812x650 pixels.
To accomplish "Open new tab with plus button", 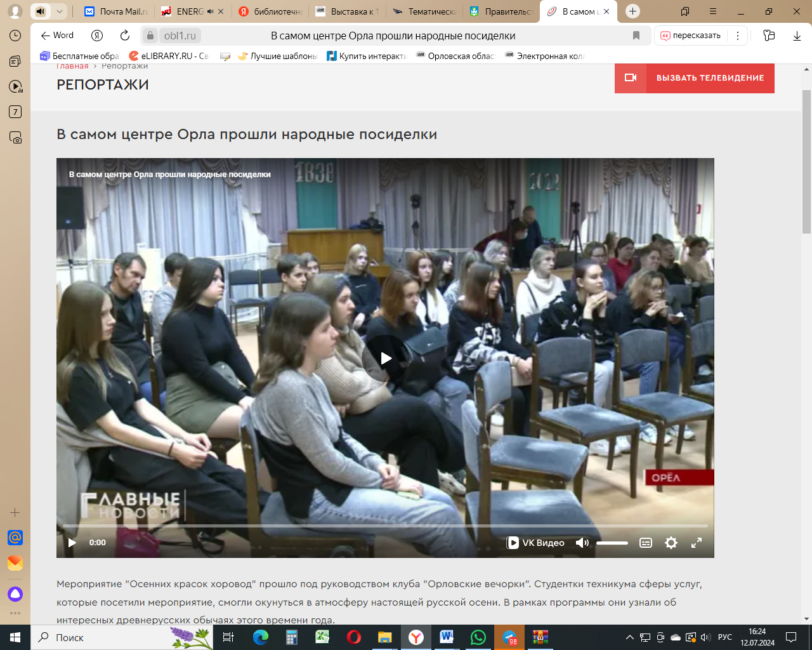I will coord(632,11).
